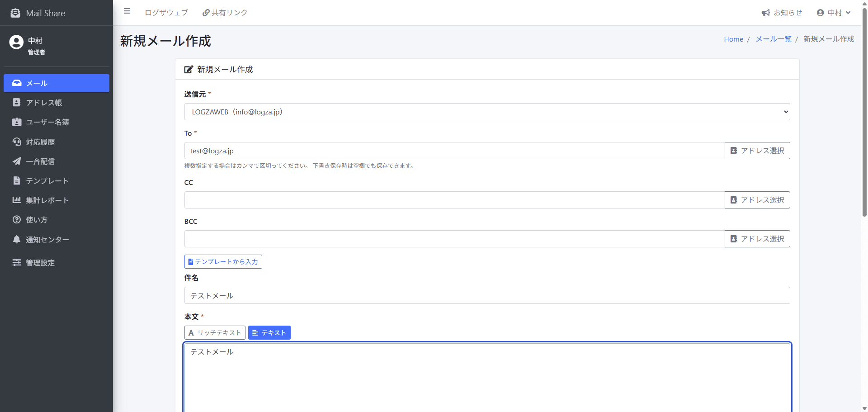Click アドレス選択 button for CC field
The height and width of the screenshot is (412, 868).
coord(757,200)
